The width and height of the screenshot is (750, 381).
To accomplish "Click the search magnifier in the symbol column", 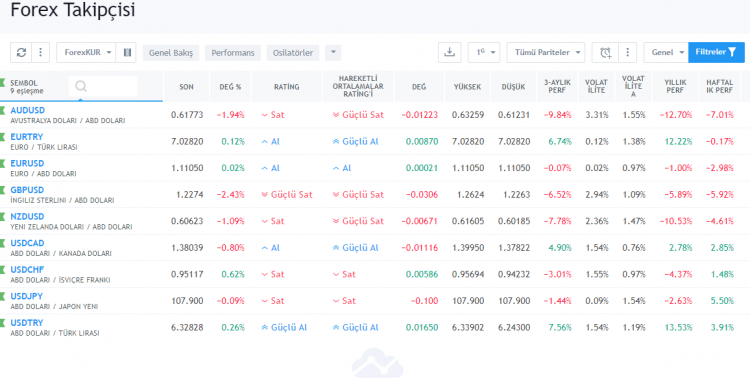I will pos(81,87).
